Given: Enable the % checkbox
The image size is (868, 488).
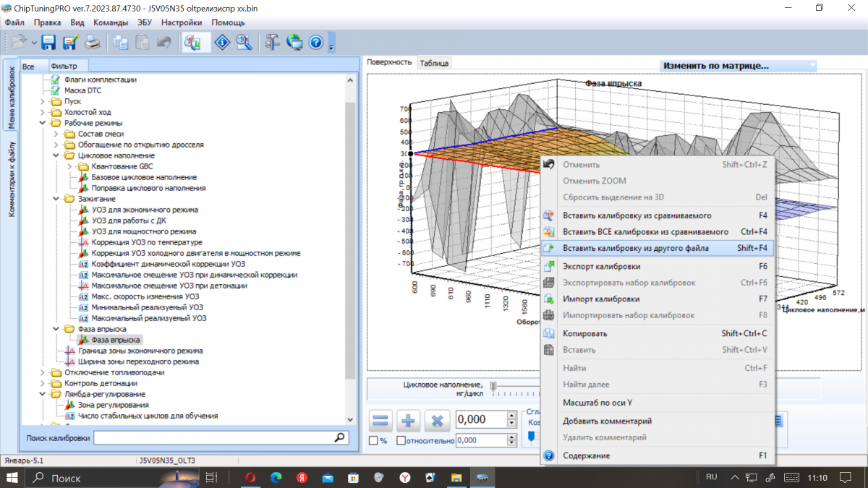Looking at the screenshot, I should coord(373,440).
